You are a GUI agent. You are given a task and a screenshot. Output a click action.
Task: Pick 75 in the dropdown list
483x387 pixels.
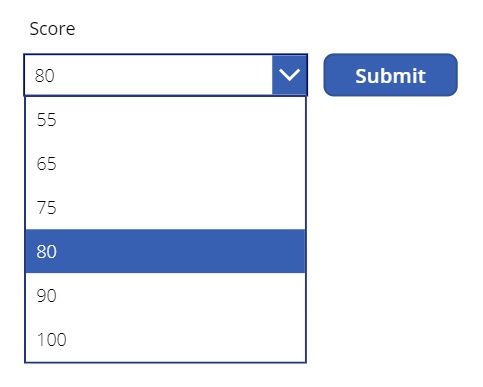point(165,207)
